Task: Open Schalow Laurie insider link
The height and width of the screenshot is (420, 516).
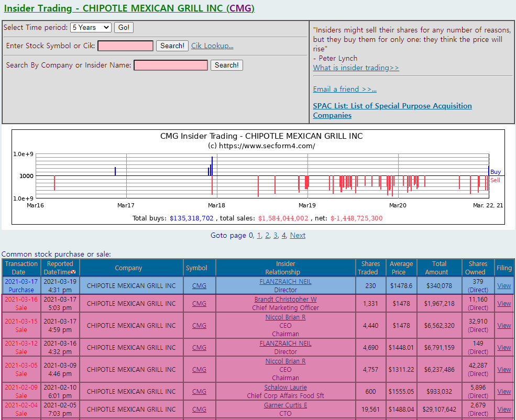Action: [x=286, y=388]
